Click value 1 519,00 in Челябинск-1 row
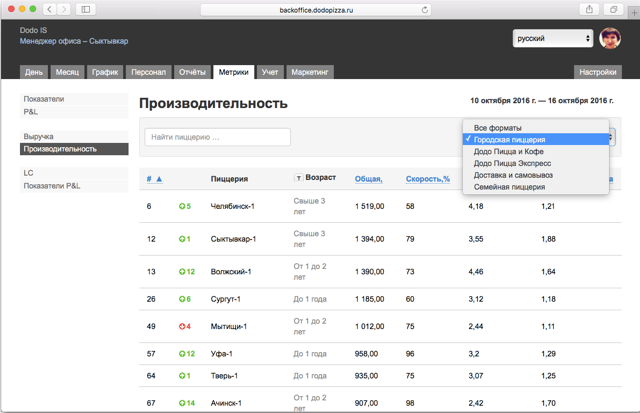The width and height of the screenshot is (640, 413). pyautogui.click(x=369, y=206)
